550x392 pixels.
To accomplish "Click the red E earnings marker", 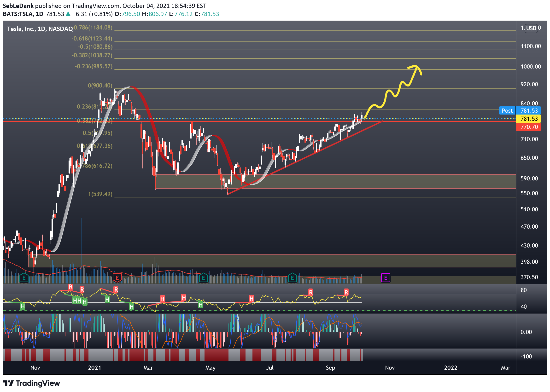I will click(117, 278).
